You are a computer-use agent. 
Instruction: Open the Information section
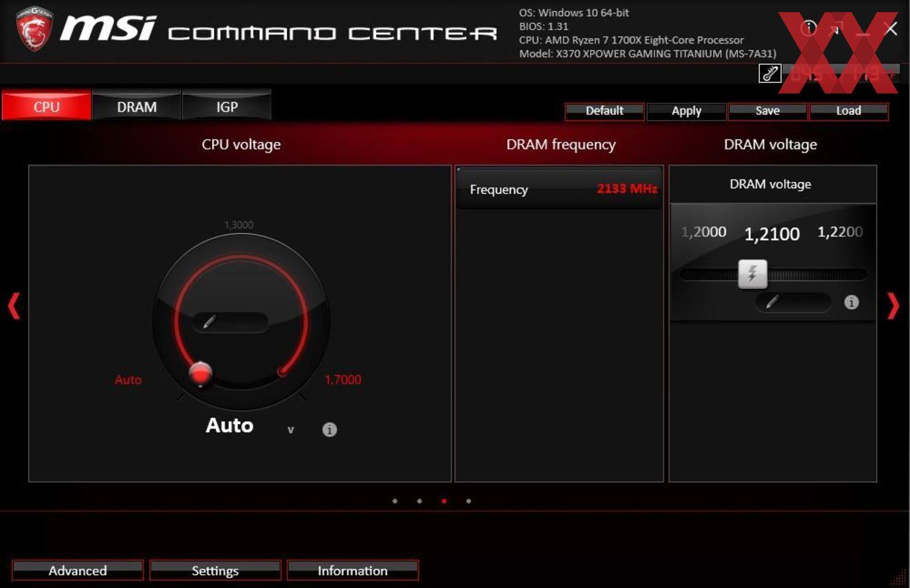[x=353, y=570]
